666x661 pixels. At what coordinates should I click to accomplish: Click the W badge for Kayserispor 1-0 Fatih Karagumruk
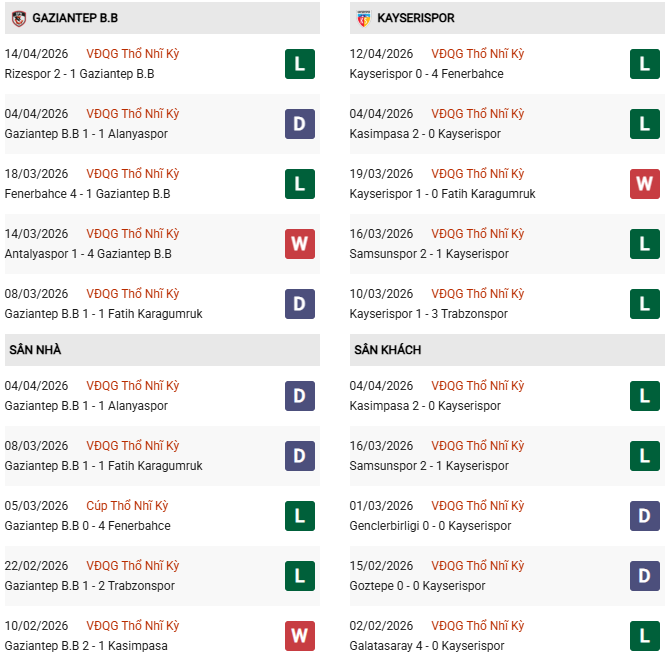(x=645, y=184)
